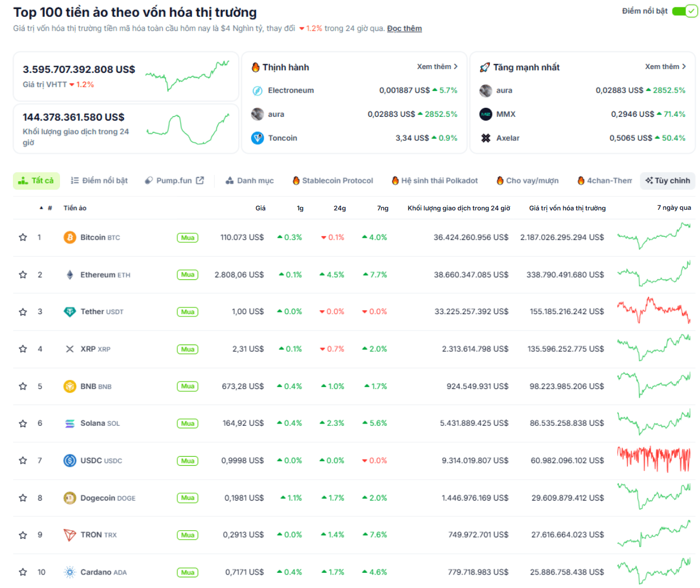Toggle Solana's favorite star
The image size is (700, 588).
(x=23, y=424)
